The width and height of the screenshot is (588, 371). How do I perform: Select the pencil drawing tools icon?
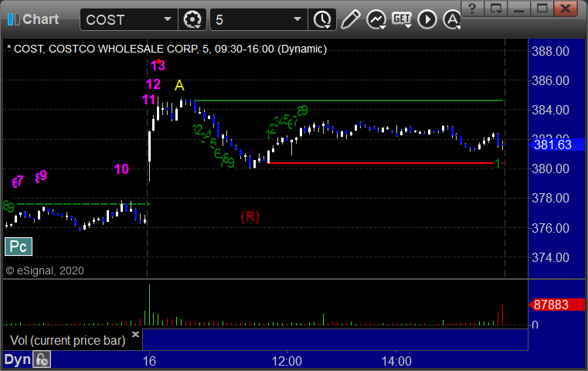click(x=351, y=19)
